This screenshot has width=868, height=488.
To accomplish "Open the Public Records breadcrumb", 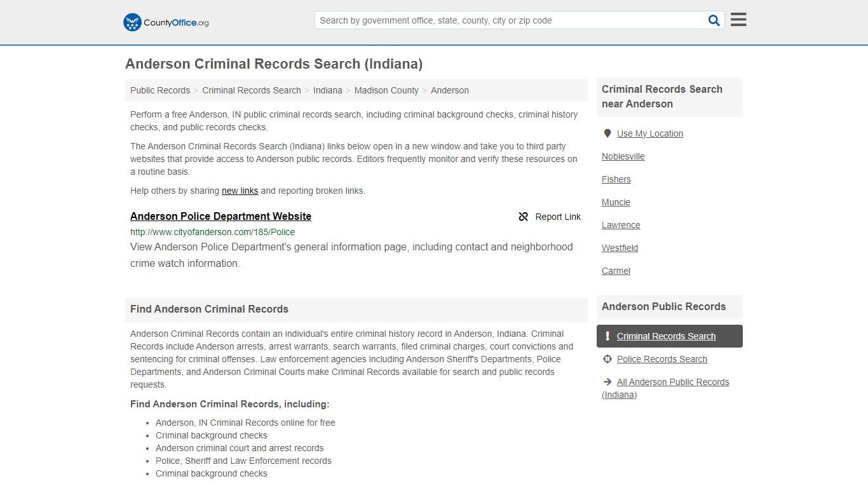I will [x=160, y=90].
